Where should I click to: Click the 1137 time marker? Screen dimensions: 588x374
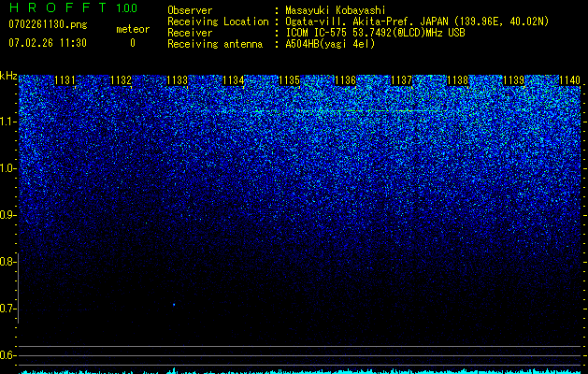[x=401, y=80]
